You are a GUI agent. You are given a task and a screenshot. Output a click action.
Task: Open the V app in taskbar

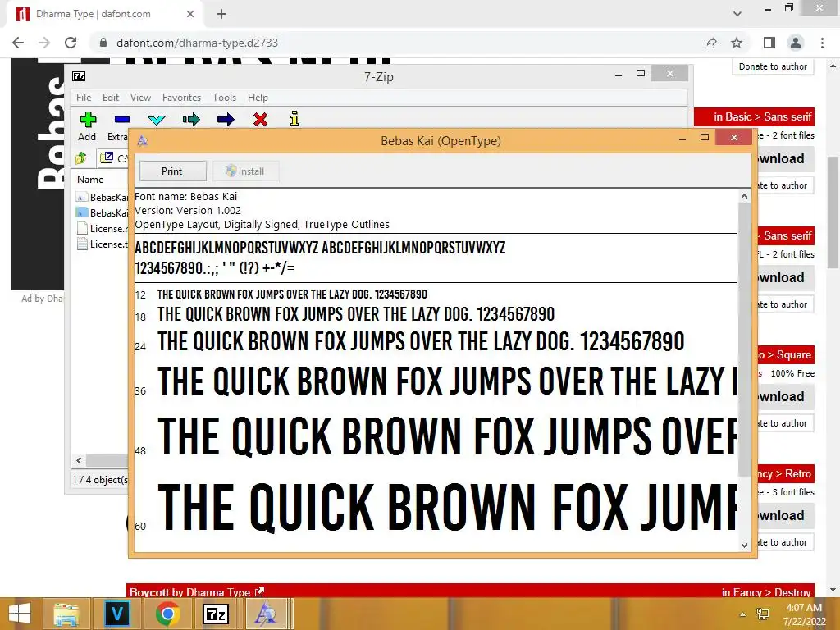click(117, 614)
